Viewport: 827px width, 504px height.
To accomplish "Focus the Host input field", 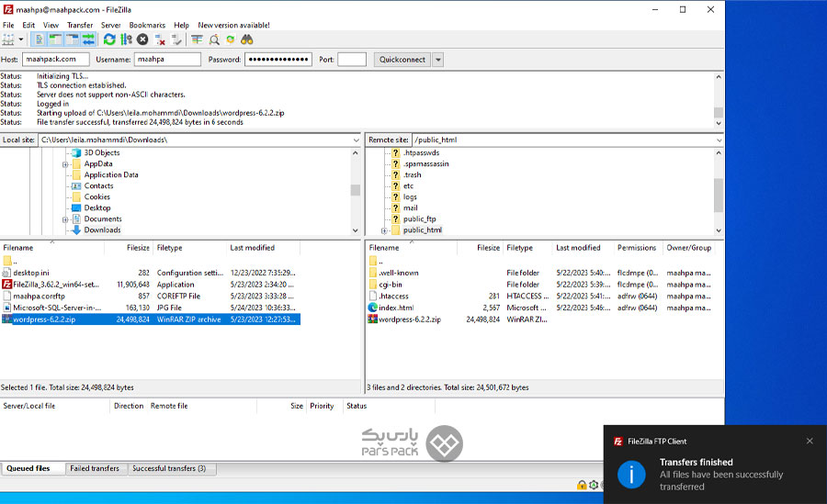I will tap(55, 60).
